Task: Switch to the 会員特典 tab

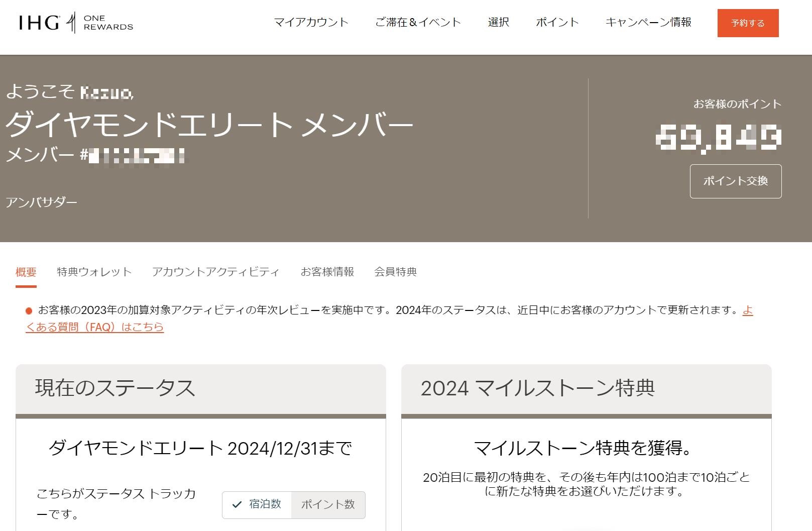Action: (x=396, y=272)
